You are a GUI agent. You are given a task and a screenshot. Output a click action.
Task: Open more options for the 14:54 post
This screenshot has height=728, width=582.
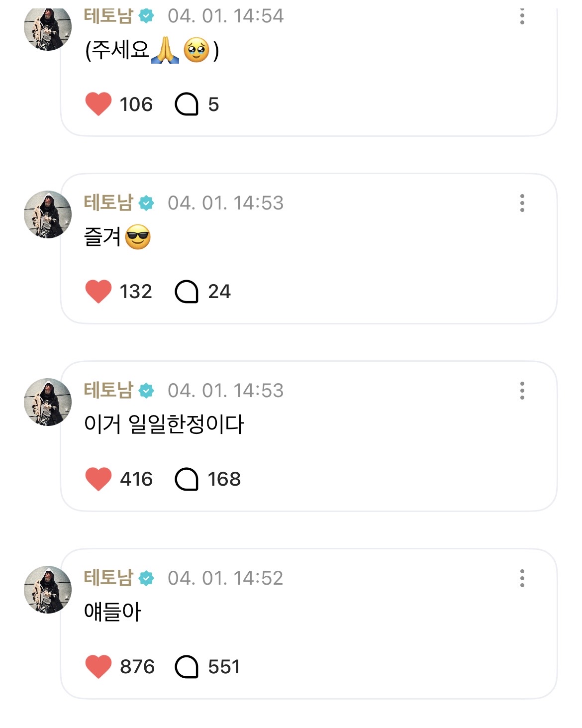click(522, 16)
